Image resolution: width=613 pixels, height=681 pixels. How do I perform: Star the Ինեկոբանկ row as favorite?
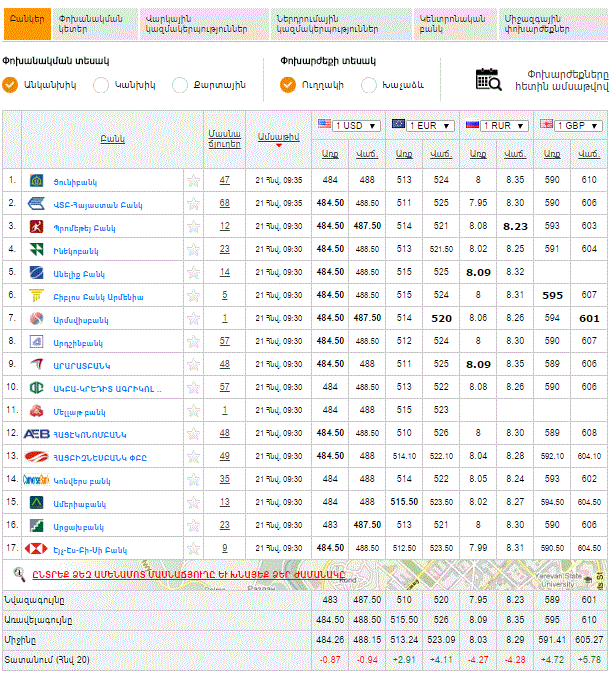point(194,249)
